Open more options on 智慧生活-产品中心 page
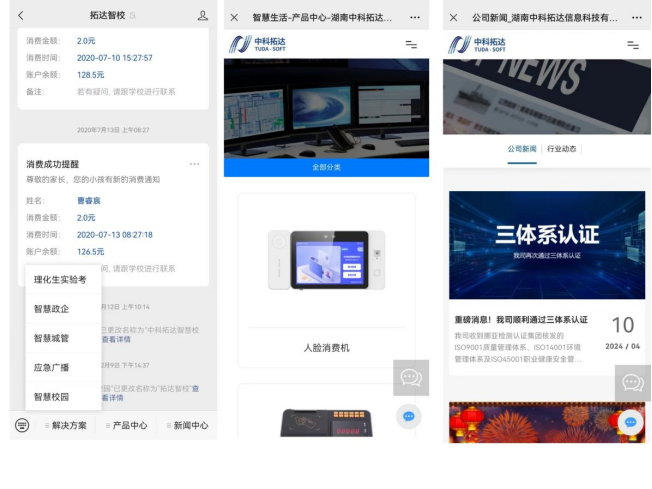This screenshot has width=652, height=489. click(x=415, y=17)
